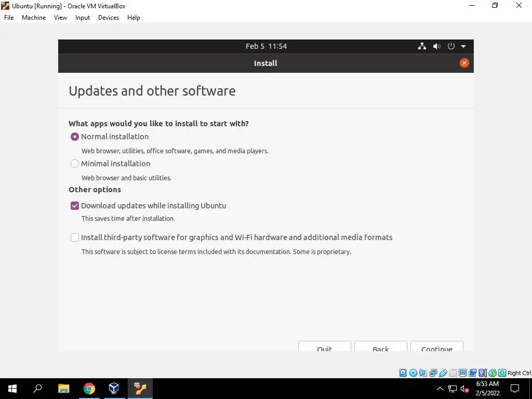Click the Back button

(x=381, y=347)
